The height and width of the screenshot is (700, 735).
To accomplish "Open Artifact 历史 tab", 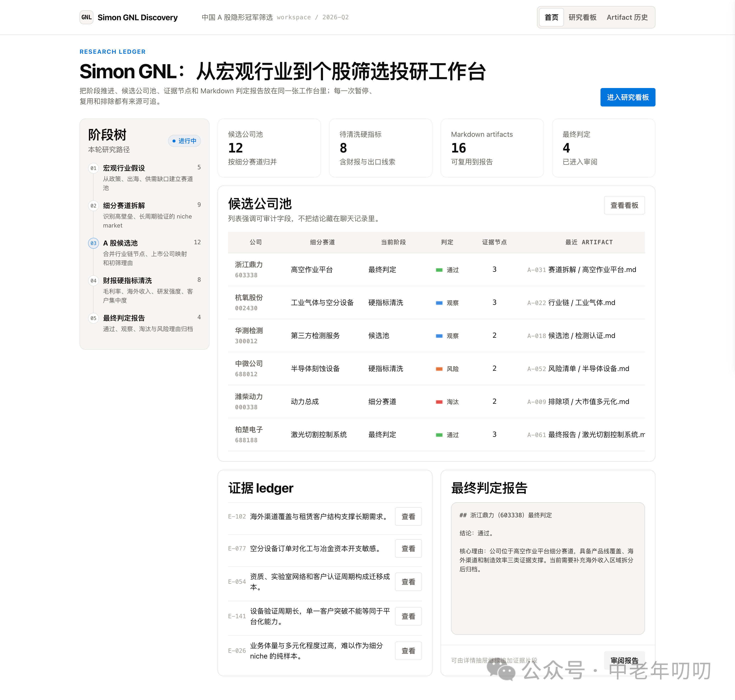I will coord(627,17).
